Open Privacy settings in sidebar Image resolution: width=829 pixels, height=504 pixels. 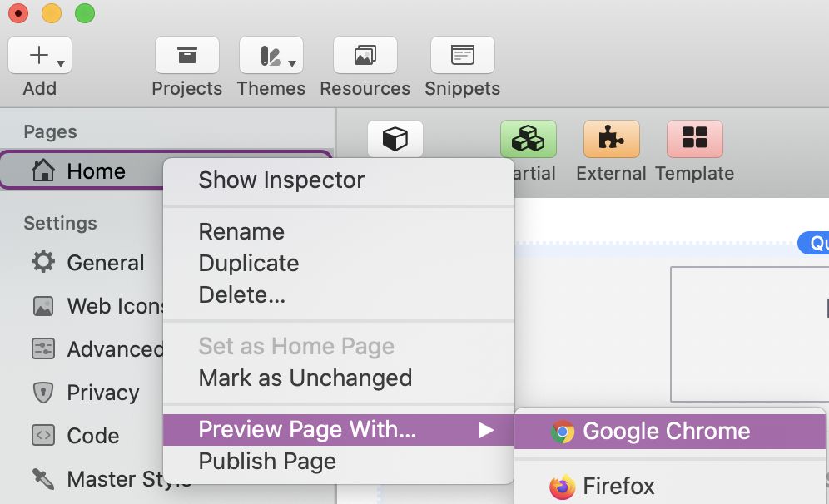[x=102, y=393]
